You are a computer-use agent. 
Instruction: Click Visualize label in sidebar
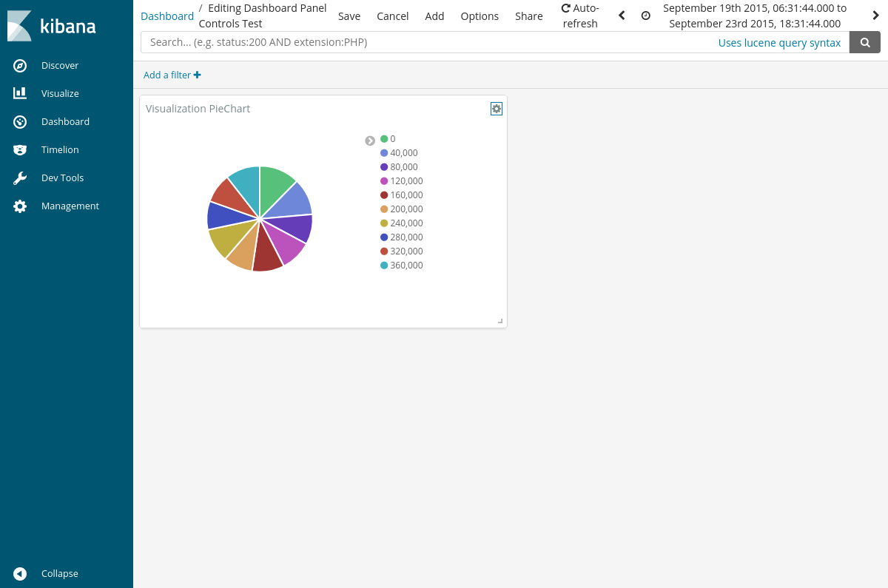click(60, 94)
